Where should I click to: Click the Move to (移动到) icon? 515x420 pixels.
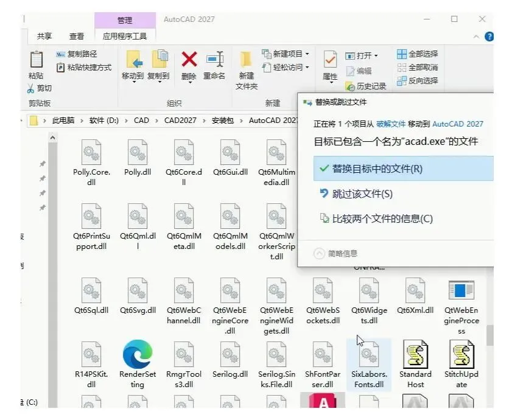(134, 60)
